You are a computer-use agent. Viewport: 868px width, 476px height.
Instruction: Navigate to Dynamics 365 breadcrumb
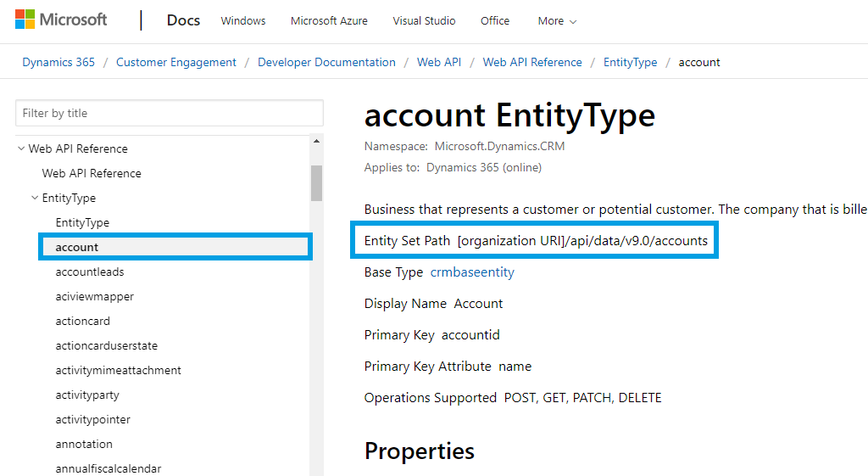[x=58, y=62]
